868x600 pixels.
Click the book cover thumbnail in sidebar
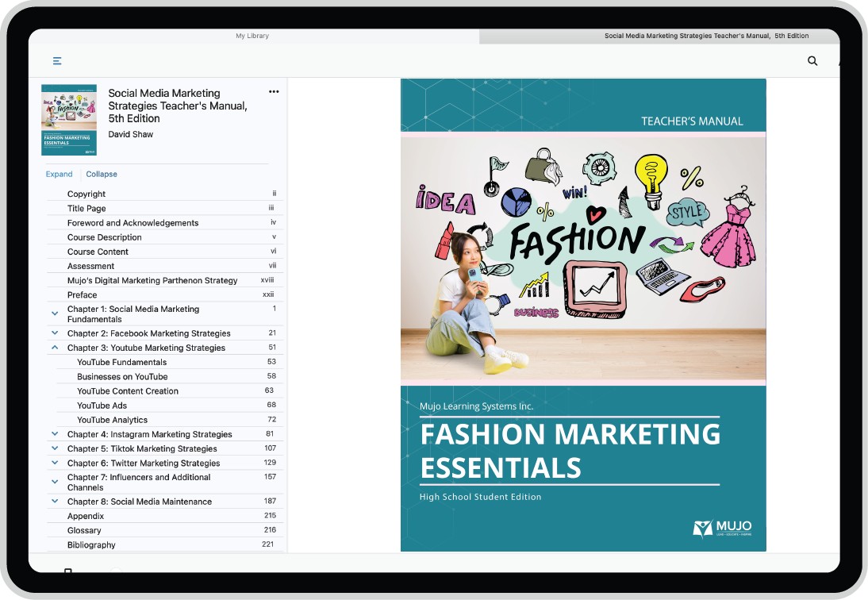click(x=69, y=120)
